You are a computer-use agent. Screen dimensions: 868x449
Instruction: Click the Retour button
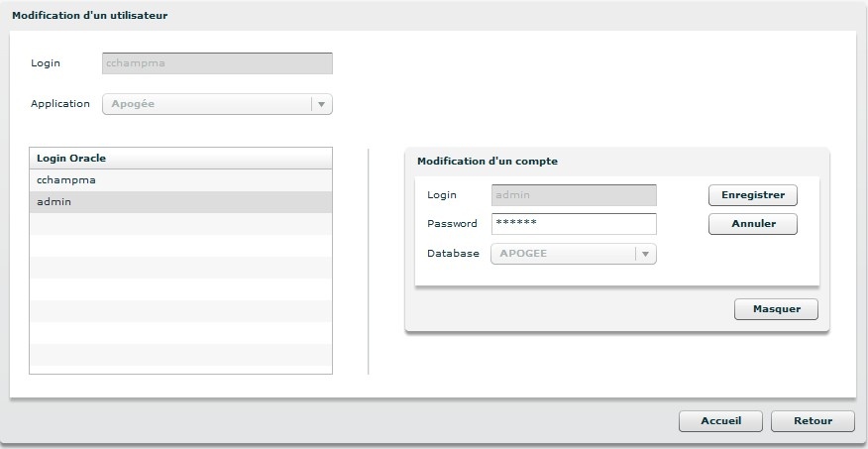[x=813, y=421]
